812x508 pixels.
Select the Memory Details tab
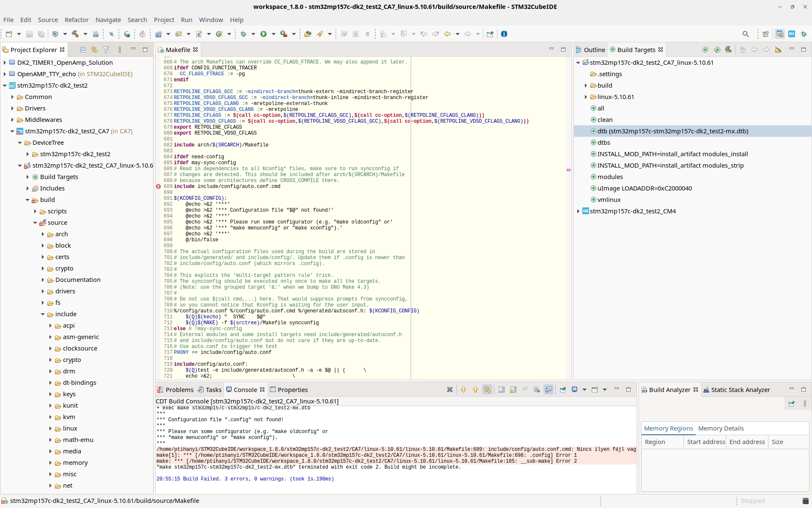pyautogui.click(x=721, y=428)
